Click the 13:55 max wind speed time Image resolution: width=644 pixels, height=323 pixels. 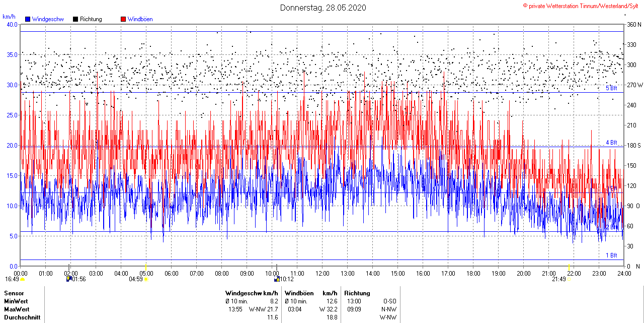pyautogui.click(x=235, y=309)
